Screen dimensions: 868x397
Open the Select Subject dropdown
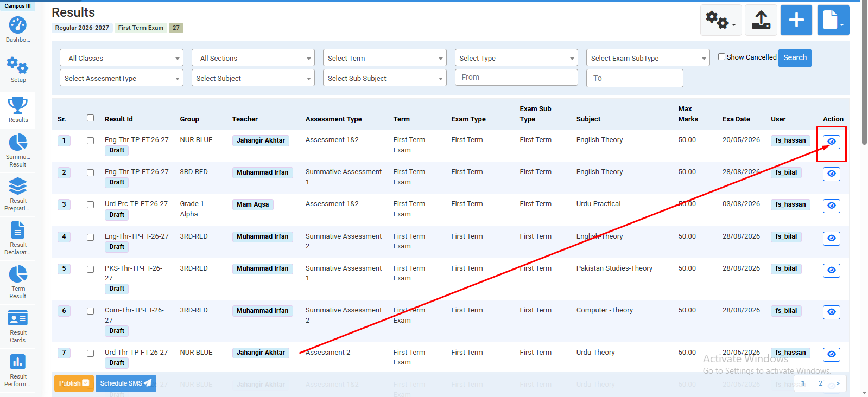pos(253,78)
